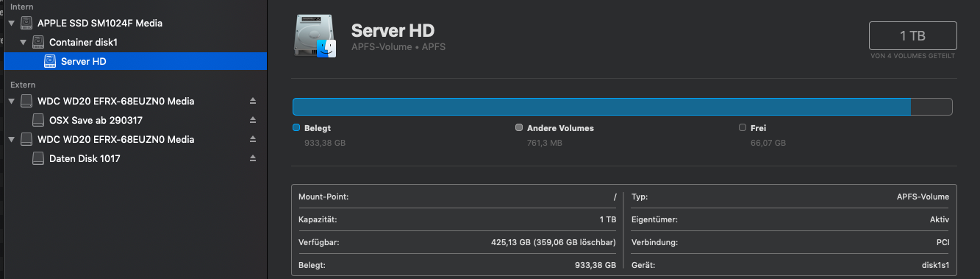Screen dimensions: 980x279
Task: Select Container disk1 row label
Action: 83,43
